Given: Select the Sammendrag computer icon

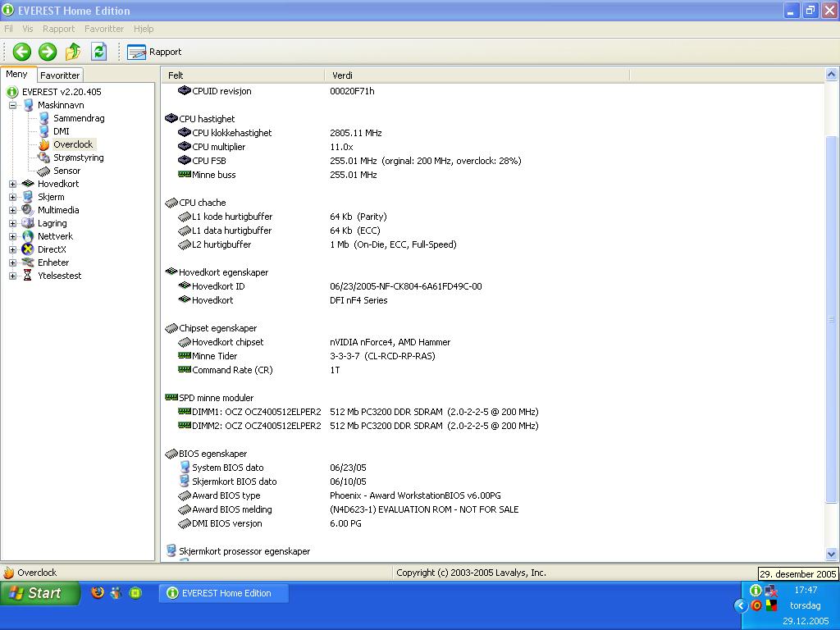Looking at the screenshot, I should coord(44,118).
